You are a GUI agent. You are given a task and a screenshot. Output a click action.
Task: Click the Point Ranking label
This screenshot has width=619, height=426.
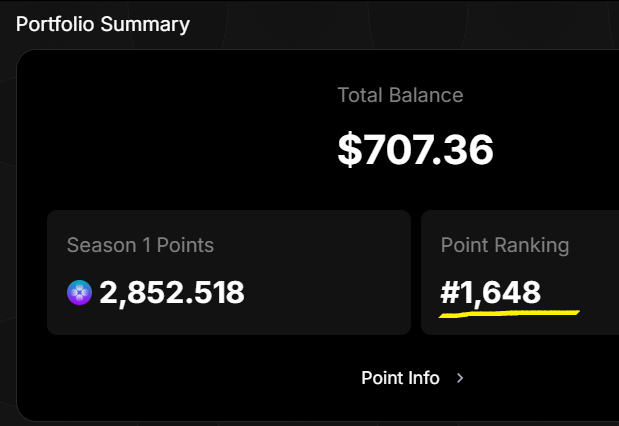[x=505, y=245]
